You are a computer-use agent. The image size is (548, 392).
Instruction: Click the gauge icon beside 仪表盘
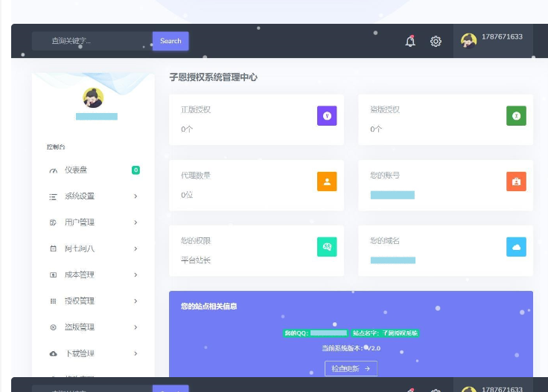pyautogui.click(x=53, y=170)
